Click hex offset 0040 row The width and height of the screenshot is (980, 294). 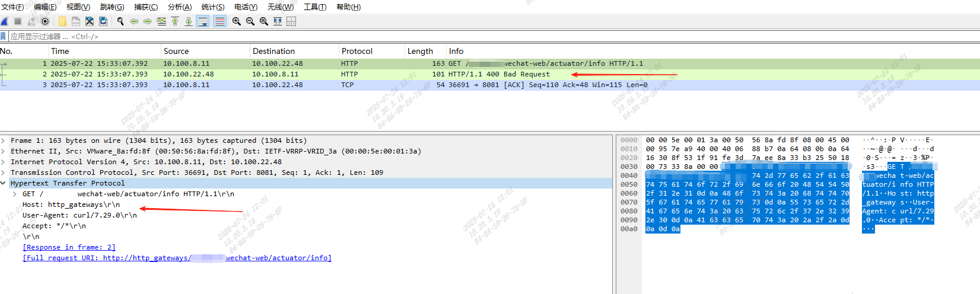[629, 175]
